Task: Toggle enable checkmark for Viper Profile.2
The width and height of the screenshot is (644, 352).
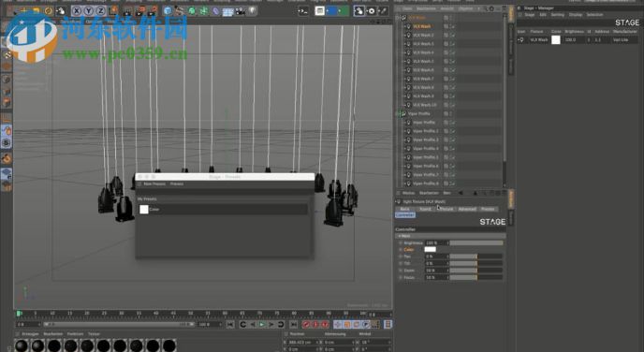Action: tap(452, 131)
